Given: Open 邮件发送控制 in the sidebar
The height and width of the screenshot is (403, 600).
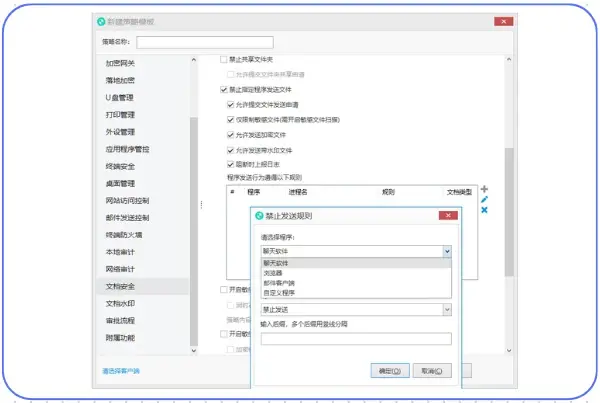Looking at the screenshot, I should pos(127,218).
